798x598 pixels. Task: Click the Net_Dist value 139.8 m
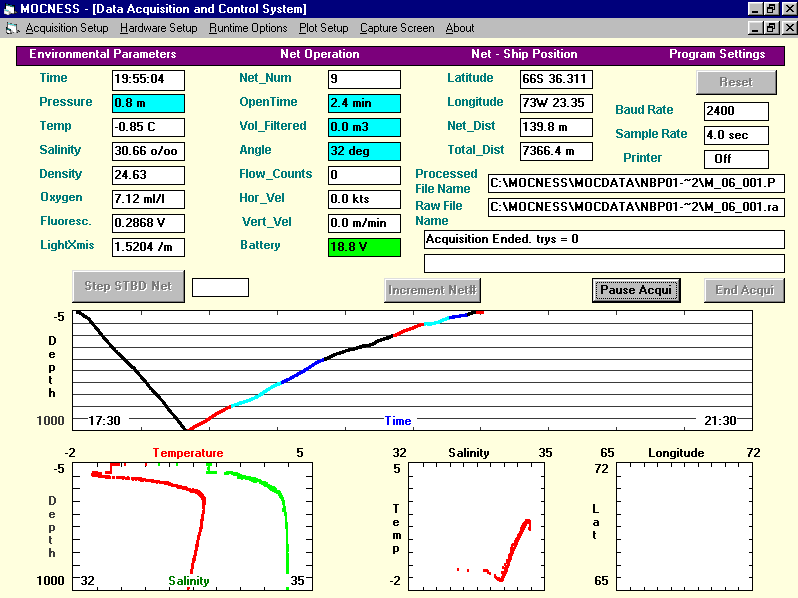pos(556,127)
